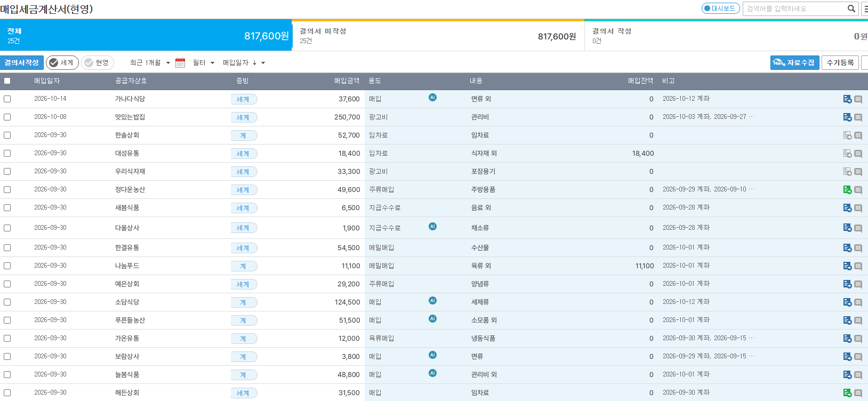The width and height of the screenshot is (868, 401).
Task: Click green document icon for 정다운농산 row
Action: [x=847, y=190]
